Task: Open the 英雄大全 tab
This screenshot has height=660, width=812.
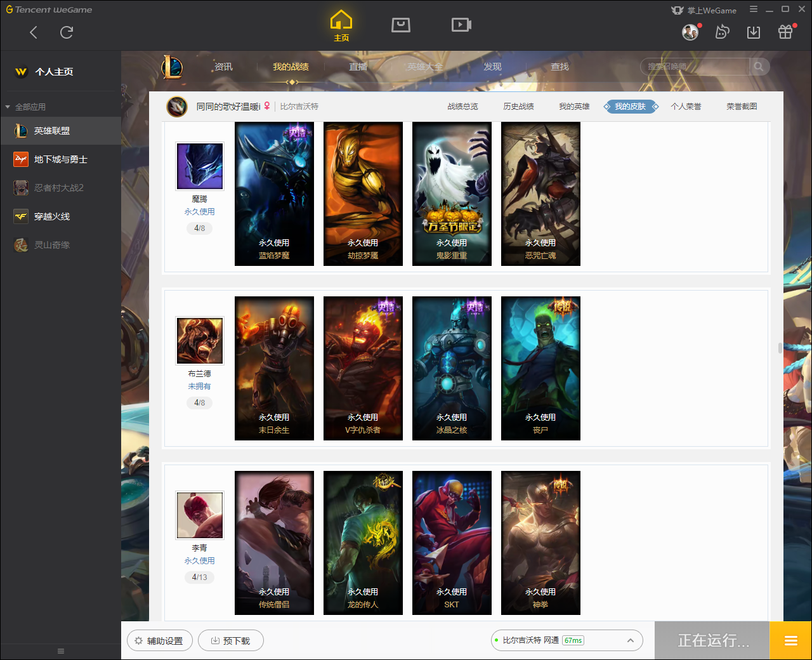Action: pos(425,67)
